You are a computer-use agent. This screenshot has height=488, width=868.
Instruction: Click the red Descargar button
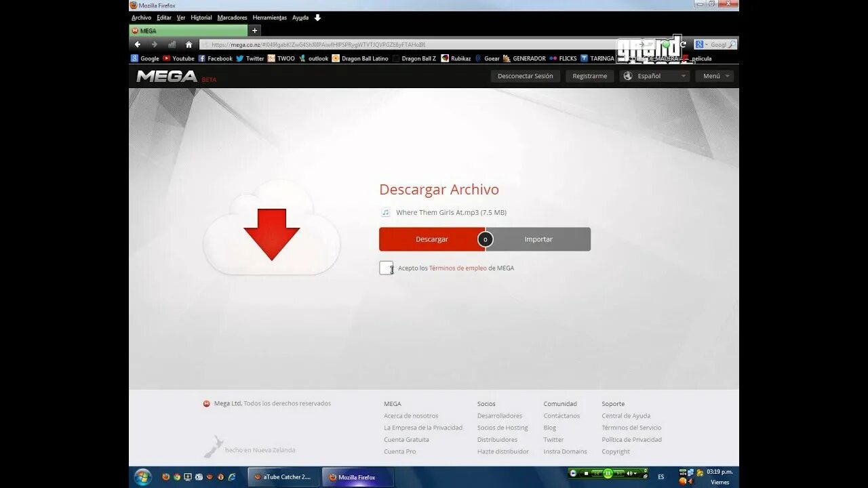click(x=432, y=239)
